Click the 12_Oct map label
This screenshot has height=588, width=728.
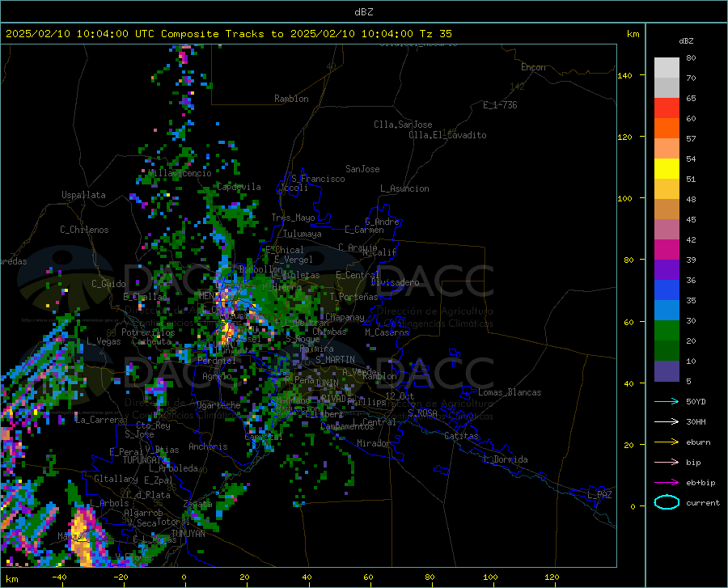[400, 396]
